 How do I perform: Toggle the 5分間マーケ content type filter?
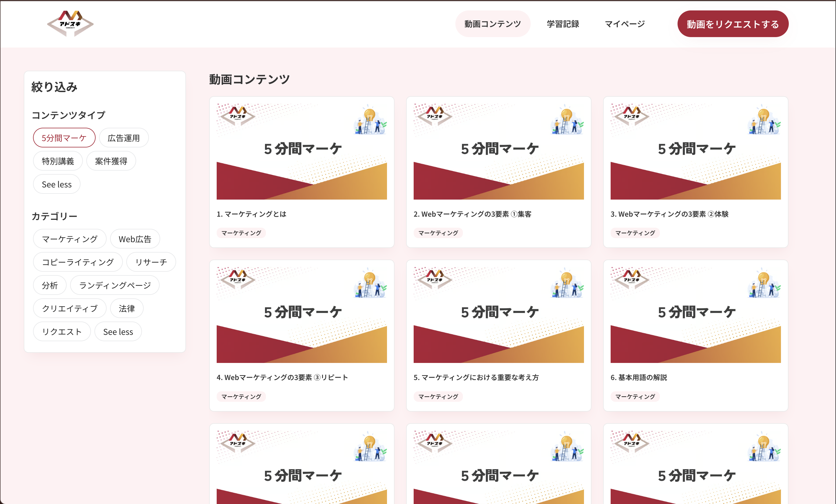[x=64, y=138]
